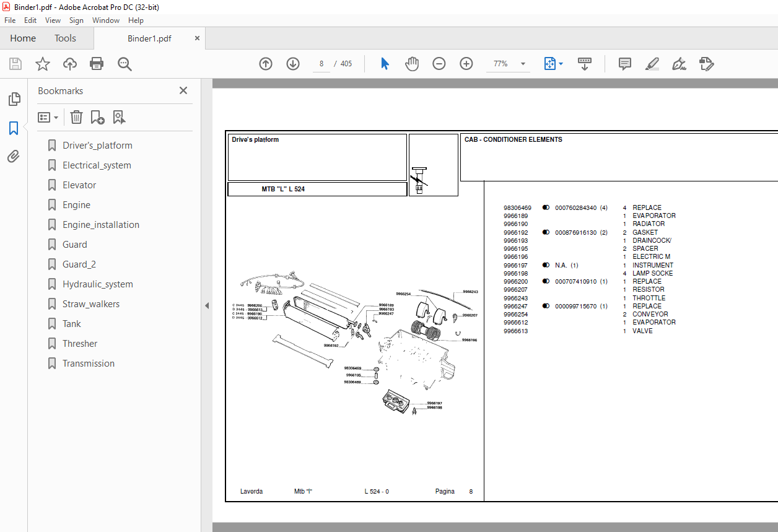Viewport: 778px width, 532px height.
Task: Open the Window menu
Action: tap(106, 20)
